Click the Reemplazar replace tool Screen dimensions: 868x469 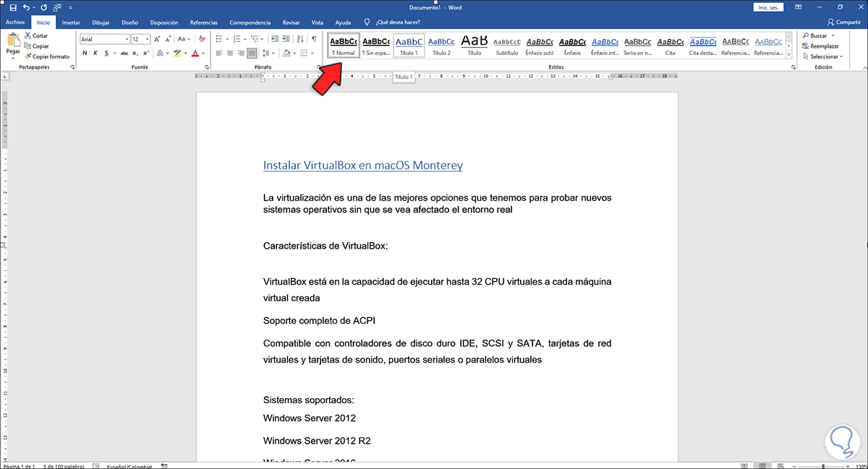pos(820,46)
